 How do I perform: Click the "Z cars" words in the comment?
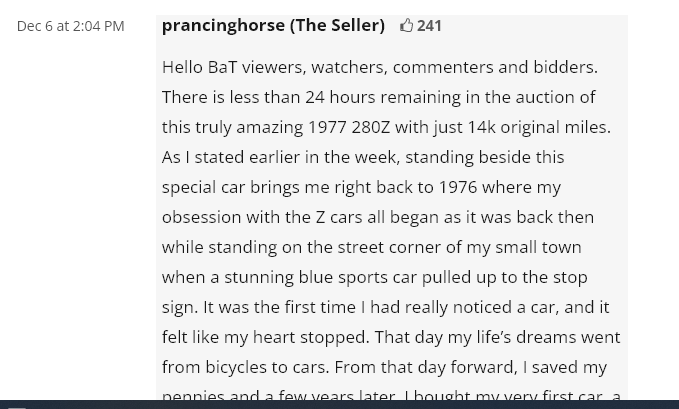pos(339,217)
